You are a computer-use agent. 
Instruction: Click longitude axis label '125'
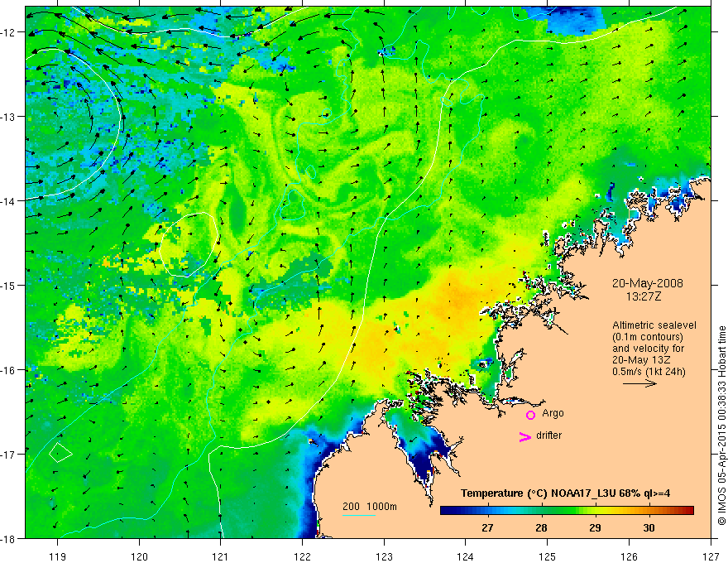tap(548, 556)
